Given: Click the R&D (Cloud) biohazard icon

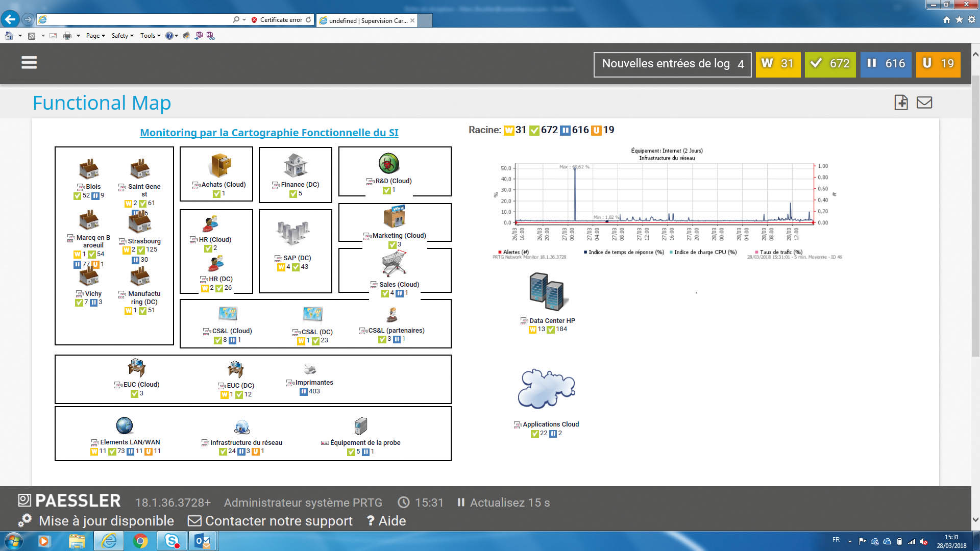Looking at the screenshot, I should point(389,163).
